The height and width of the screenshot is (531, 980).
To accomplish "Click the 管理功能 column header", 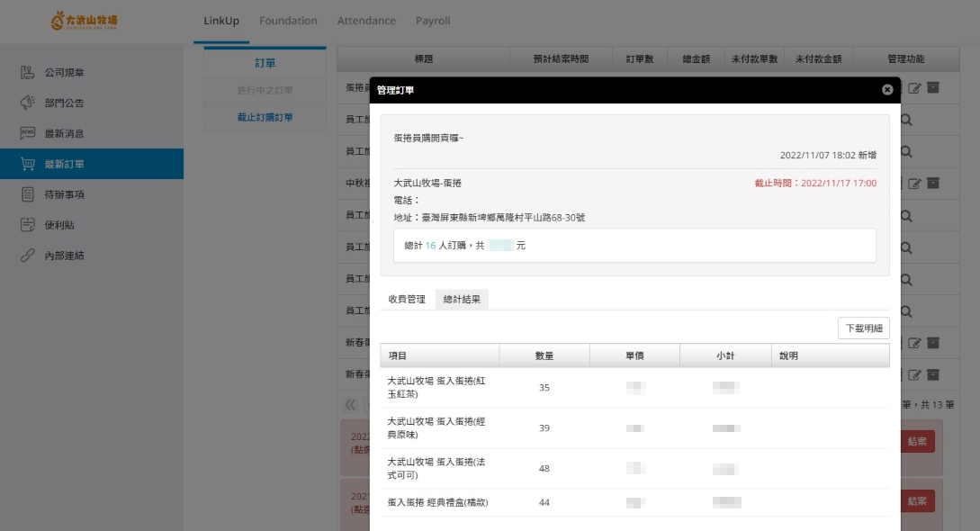I will pos(905,58).
